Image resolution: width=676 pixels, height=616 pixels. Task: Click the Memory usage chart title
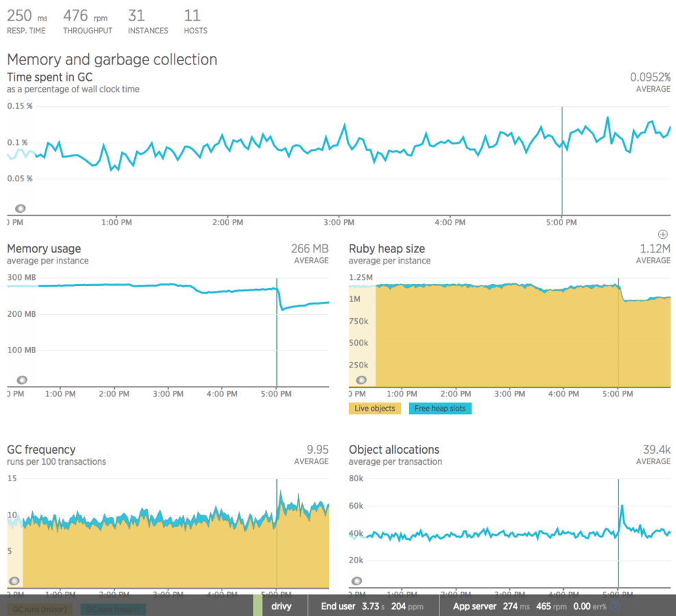coord(44,249)
